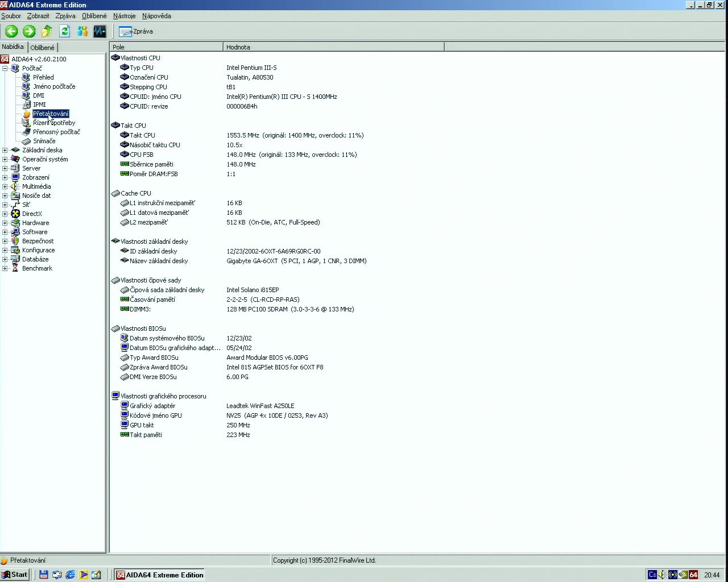
Task: Select the Takt CPU section header icon
Action: tap(115, 126)
